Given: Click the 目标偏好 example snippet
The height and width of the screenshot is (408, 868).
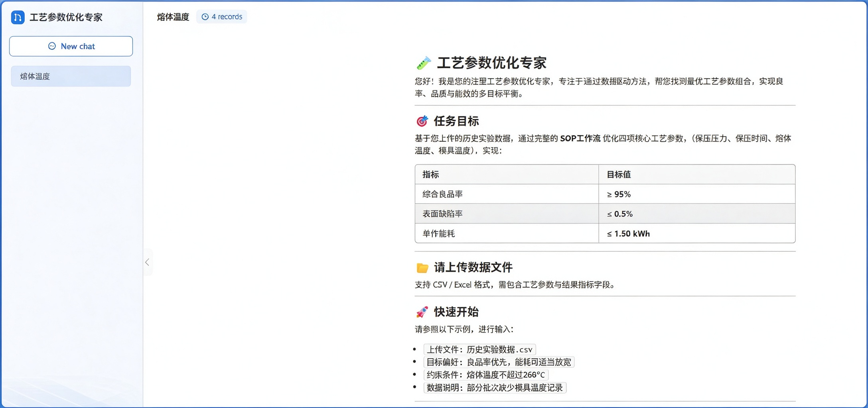Looking at the screenshot, I should click(499, 362).
